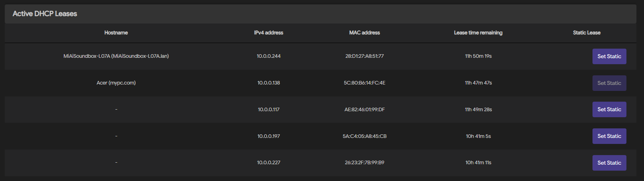The image size is (644, 181).
Task: Select the Acer (mypc.com) hostname
Action: [x=116, y=83]
